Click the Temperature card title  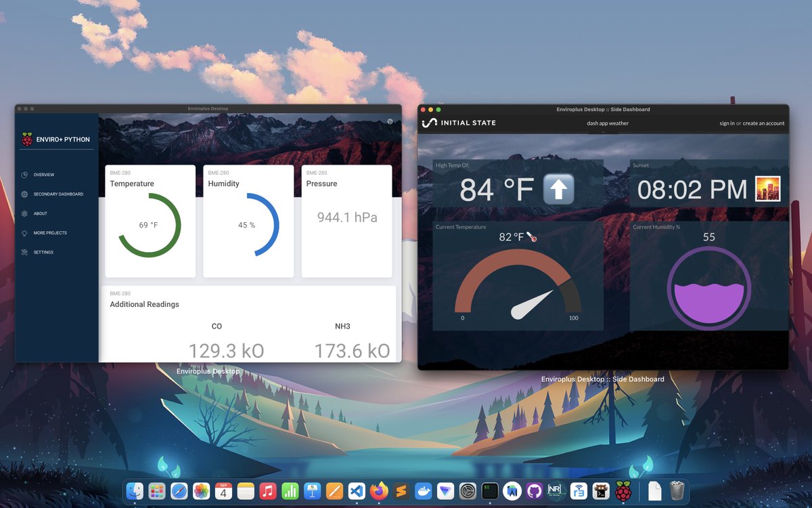132,184
